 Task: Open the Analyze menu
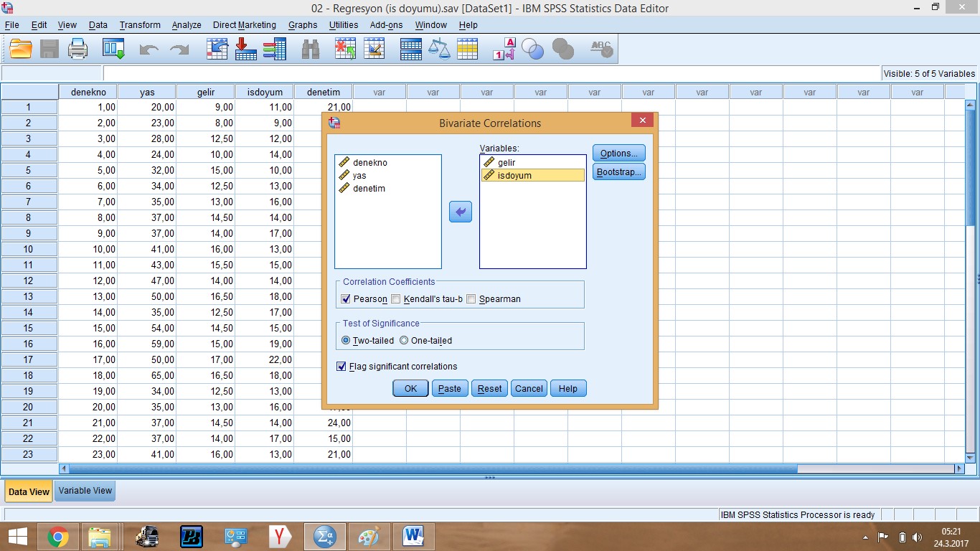(x=187, y=25)
